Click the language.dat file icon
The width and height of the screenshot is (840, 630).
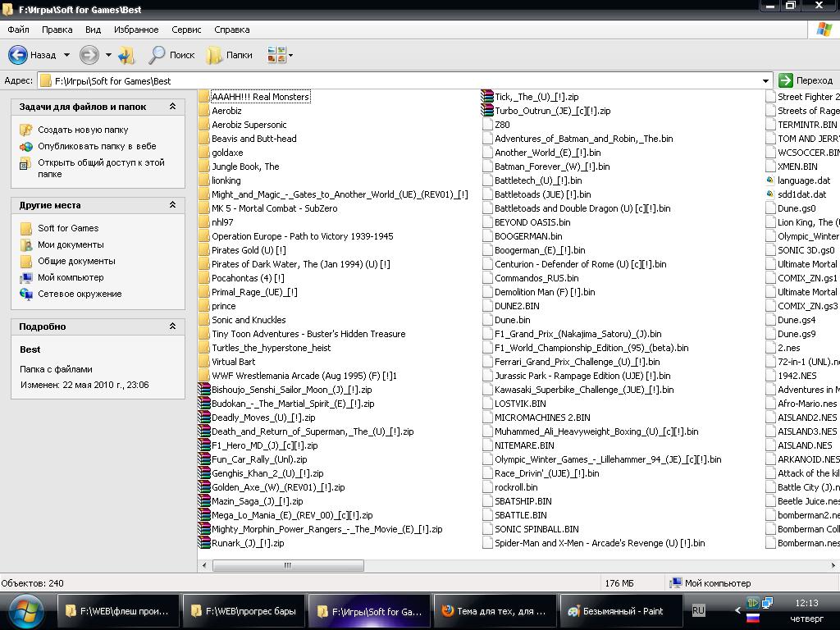click(x=769, y=180)
